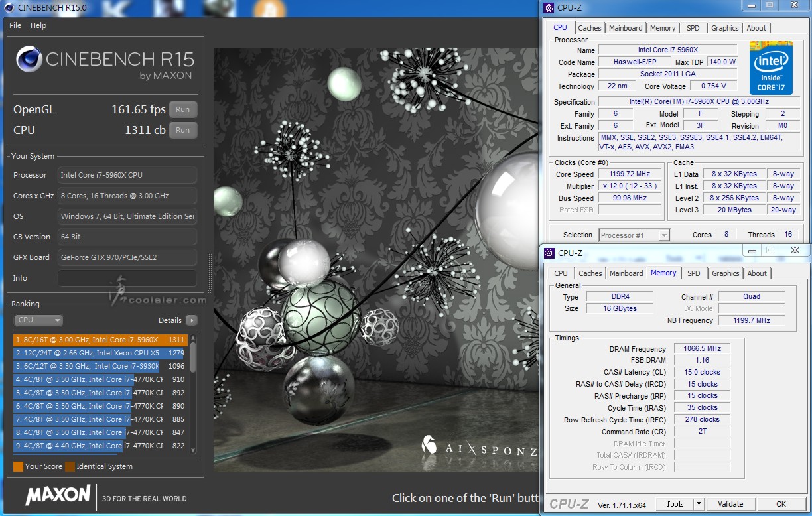Click the DRAM Frequency value 1066.5 MHz
The image size is (812, 516).
[x=702, y=348]
